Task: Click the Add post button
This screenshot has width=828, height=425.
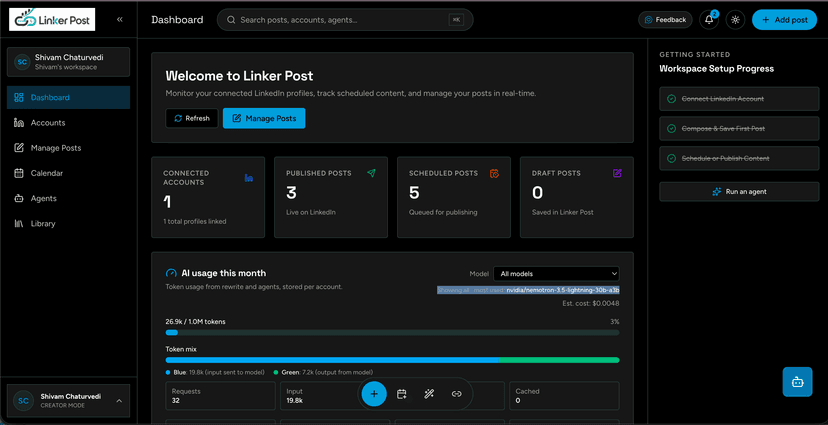Action: [784, 20]
